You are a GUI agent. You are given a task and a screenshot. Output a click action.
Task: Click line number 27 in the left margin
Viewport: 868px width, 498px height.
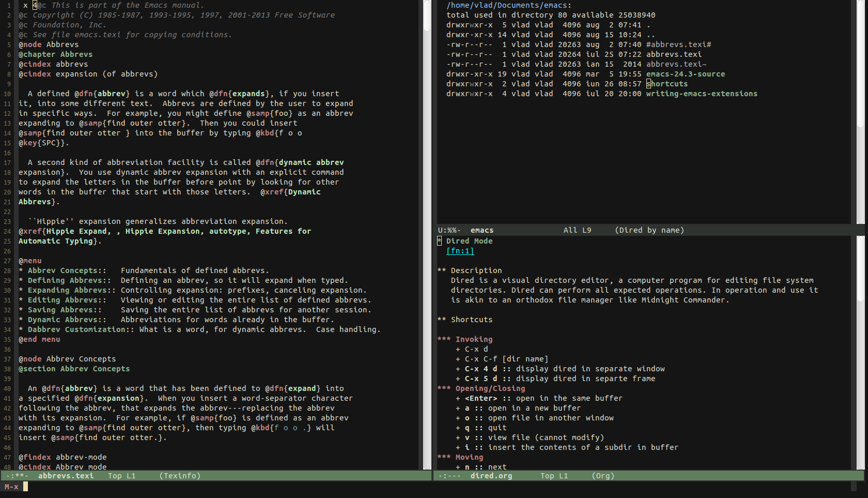(7, 261)
